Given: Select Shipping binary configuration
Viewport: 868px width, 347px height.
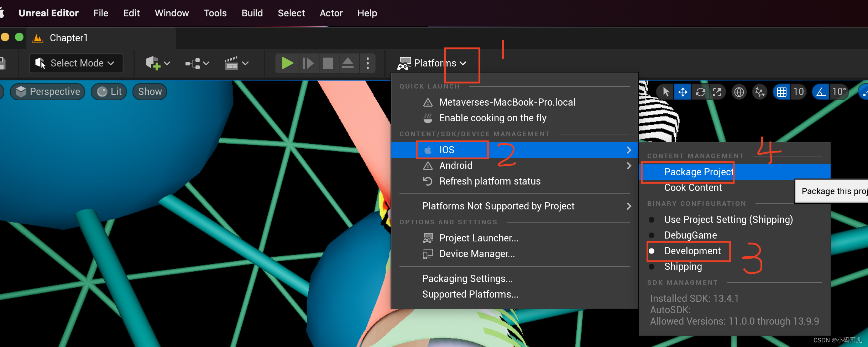Looking at the screenshot, I should 735,267.
